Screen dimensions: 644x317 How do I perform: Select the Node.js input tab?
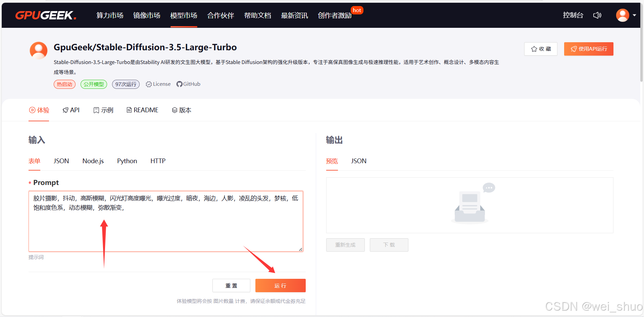(x=93, y=161)
